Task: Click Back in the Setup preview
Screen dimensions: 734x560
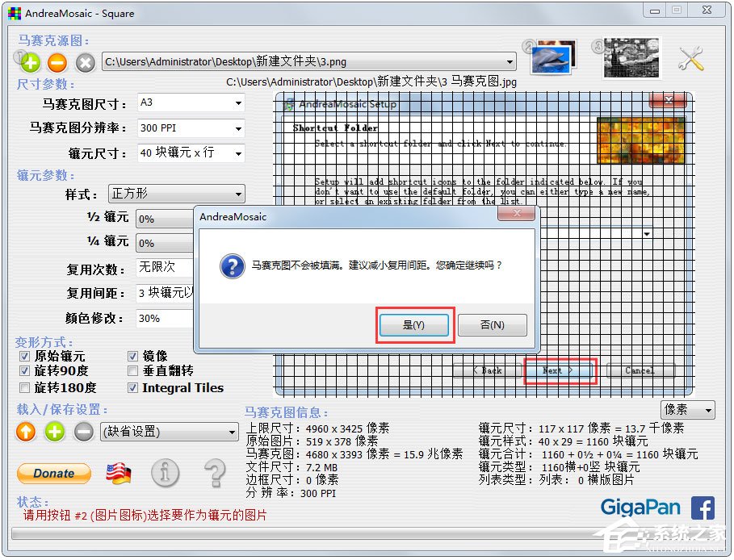Action: pyautogui.click(x=487, y=371)
